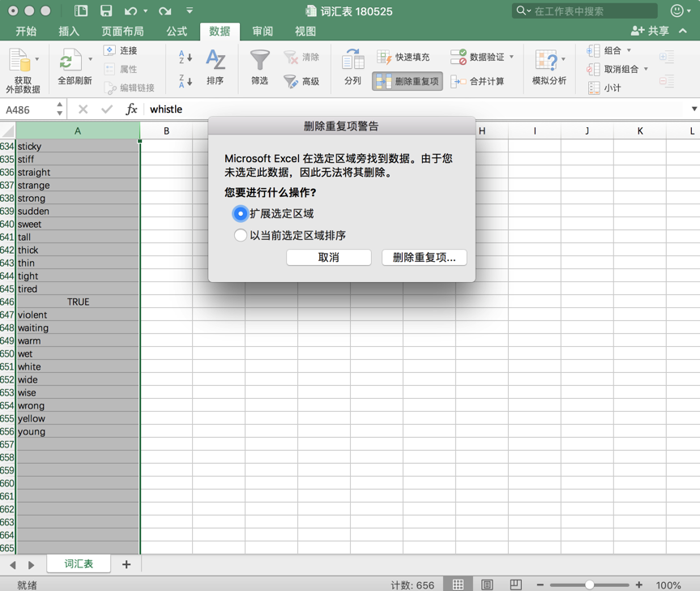Click the 分列 text-to-columns icon

pyautogui.click(x=352, y=59)
